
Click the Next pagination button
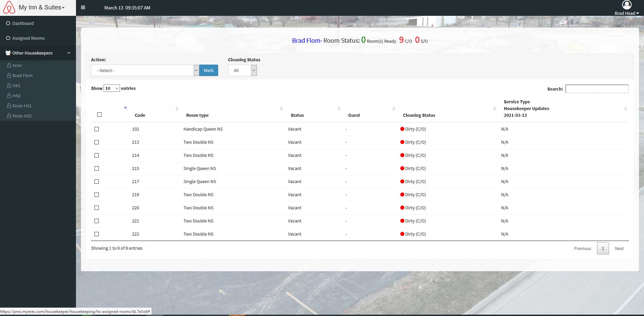(619, 248)
